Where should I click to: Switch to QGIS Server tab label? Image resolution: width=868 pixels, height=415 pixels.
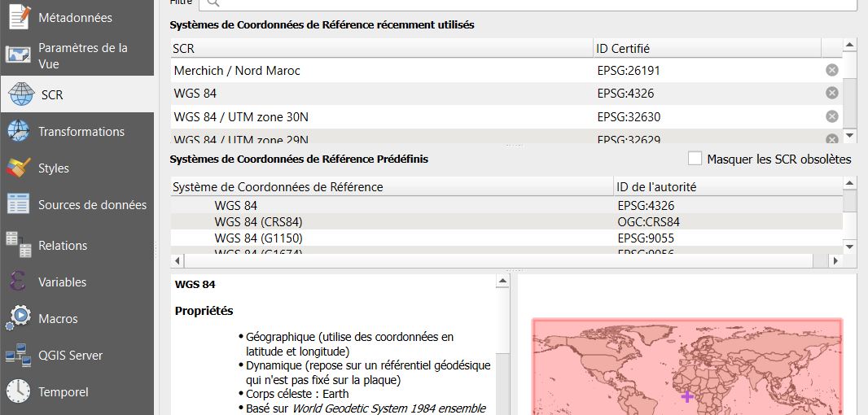point(70,356)
